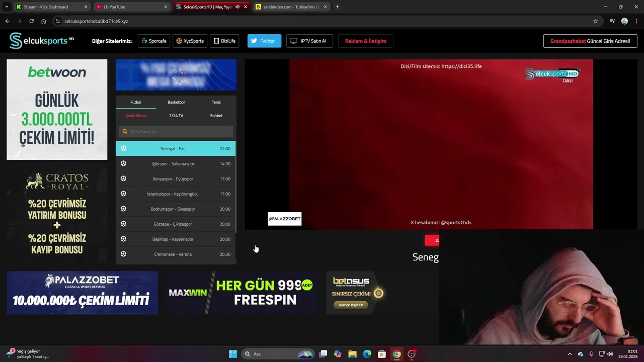Click the small Palazzobet logo under the video
This screenshot has height=362, width=644.
tap(285, 219)
